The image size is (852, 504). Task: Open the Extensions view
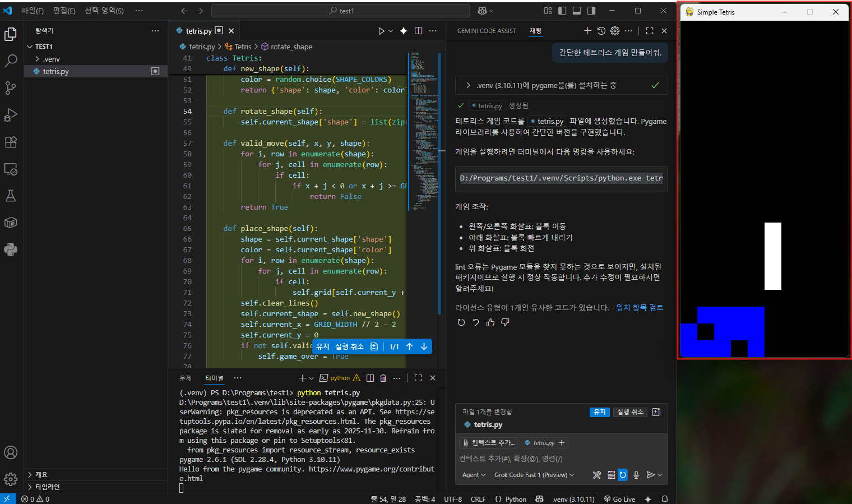(x=11, y=142)
